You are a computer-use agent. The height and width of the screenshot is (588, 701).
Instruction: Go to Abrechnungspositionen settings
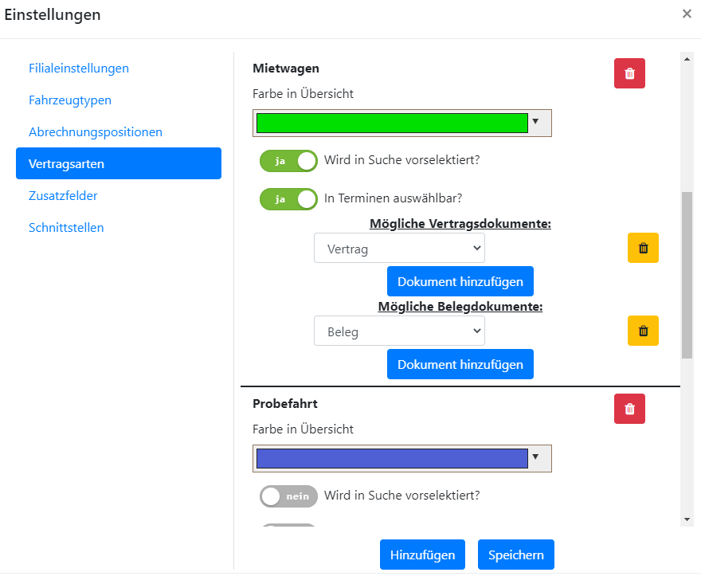(96, 132)
